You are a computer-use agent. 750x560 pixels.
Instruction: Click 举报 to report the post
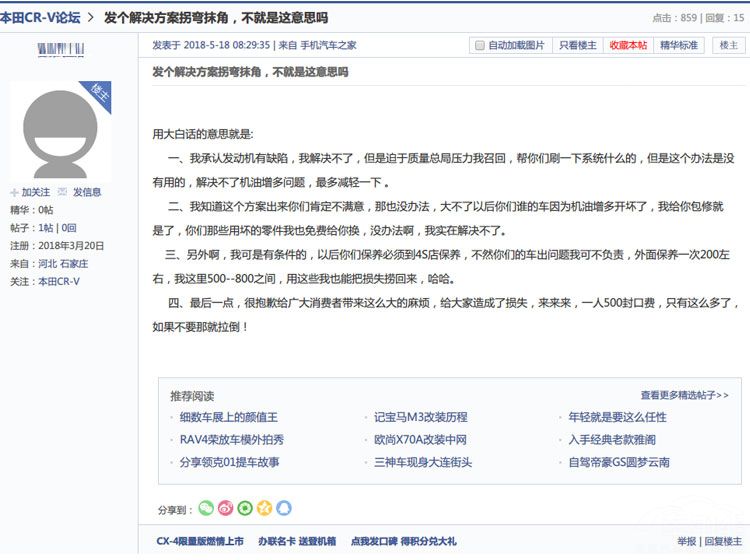coord(686,541)
